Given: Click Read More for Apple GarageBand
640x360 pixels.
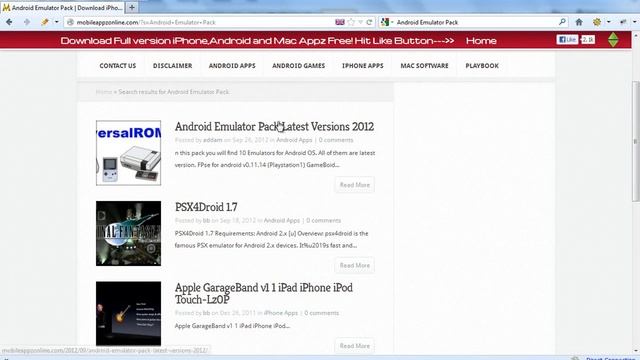Looking at the screenshot, I should point(355,346).
